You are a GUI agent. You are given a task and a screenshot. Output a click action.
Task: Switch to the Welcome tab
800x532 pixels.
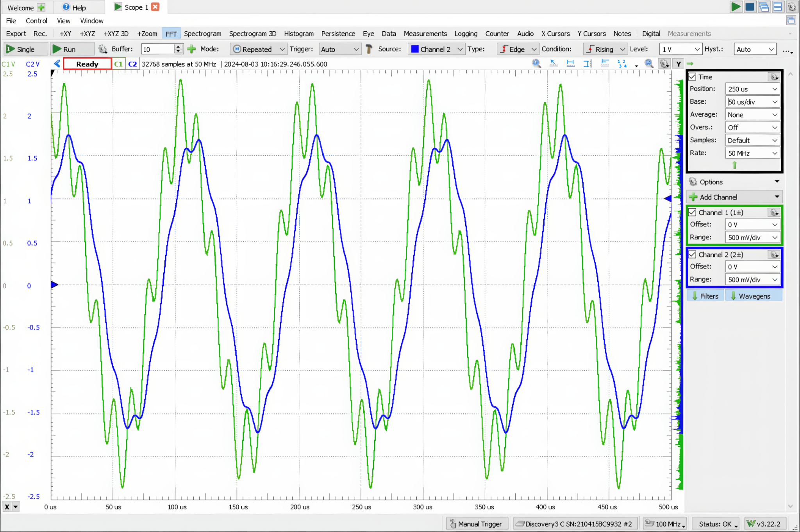21,7
